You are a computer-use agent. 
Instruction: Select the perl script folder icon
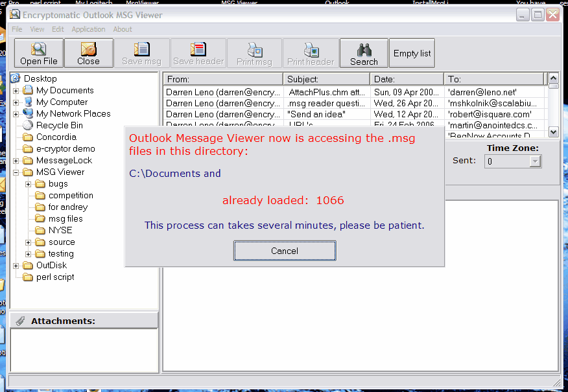[x=28, y=277]
